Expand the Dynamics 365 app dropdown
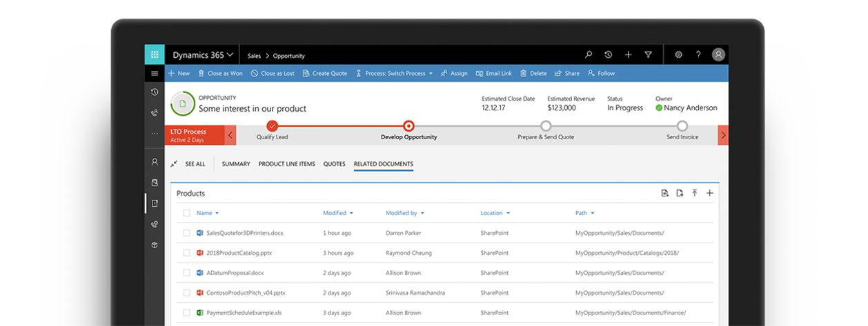This screenshot has width=868, height=326. tap(203, 55)
